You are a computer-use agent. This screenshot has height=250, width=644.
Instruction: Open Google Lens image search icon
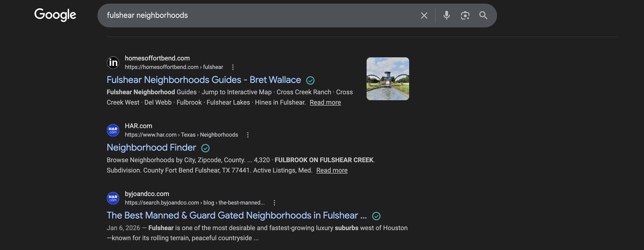465,15
